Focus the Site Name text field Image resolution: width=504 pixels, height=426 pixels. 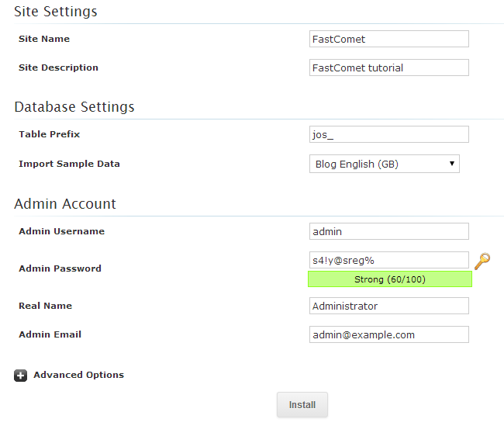388,39
